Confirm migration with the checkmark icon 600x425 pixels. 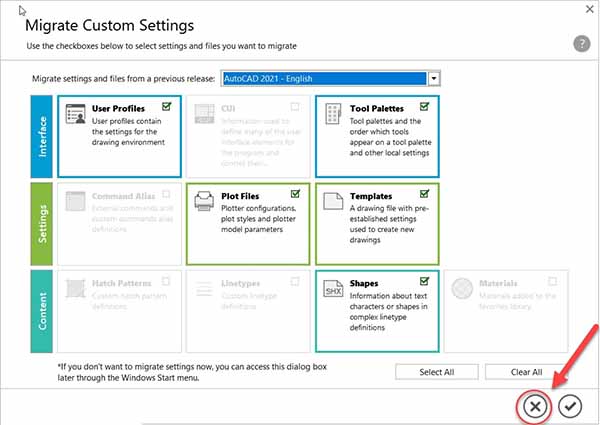569,405
